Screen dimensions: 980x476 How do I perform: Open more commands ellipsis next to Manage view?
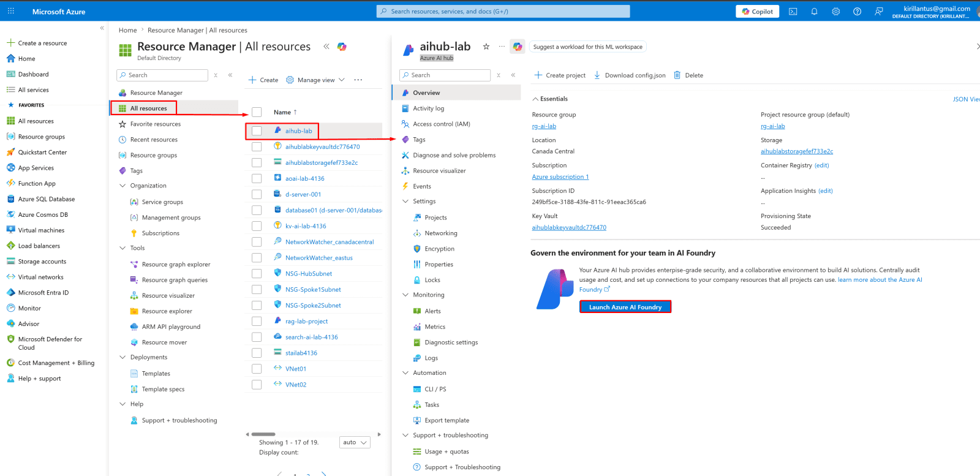click(x=358, y=80)
